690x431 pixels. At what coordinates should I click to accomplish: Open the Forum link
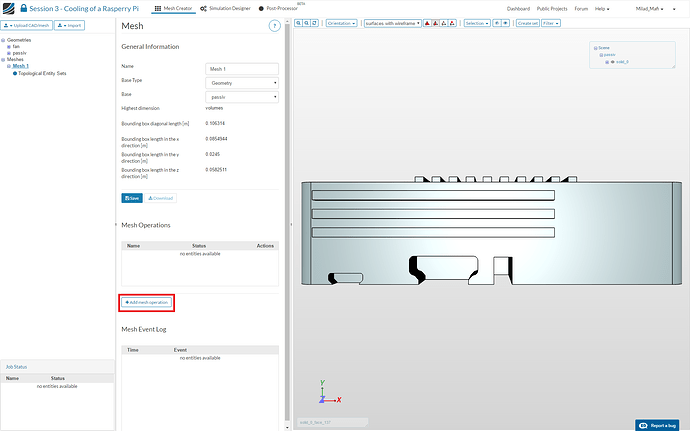(581, 9)
